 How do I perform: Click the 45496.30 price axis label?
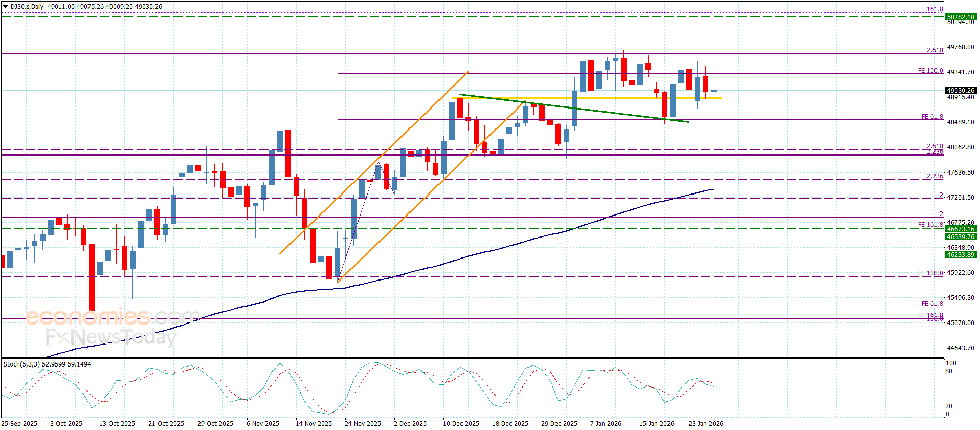(x=961, y=298)
